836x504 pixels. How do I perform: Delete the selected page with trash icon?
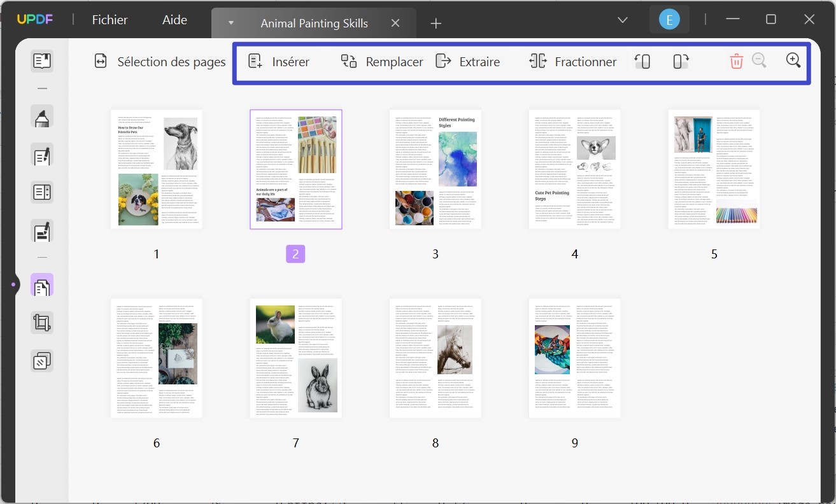coord(736,60)
